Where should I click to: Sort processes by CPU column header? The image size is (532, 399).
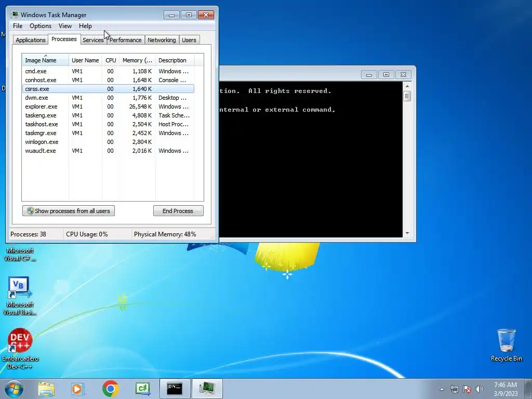coord(111,60)
